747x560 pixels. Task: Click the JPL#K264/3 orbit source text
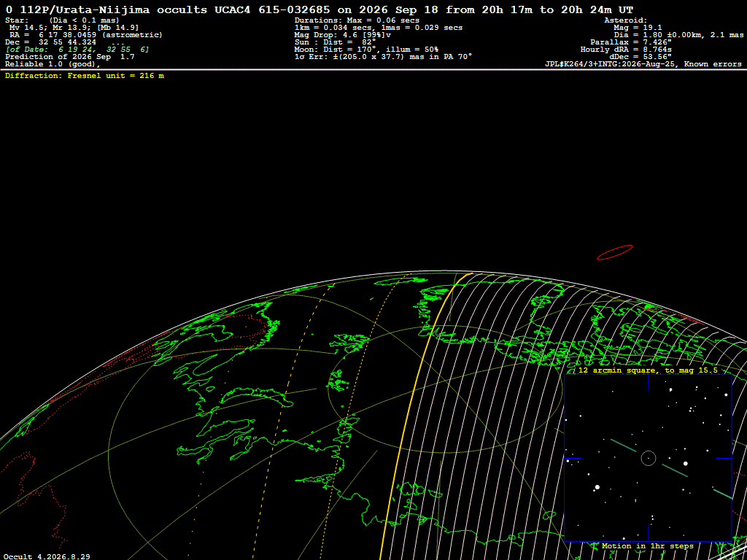click(x=643, y=64)
